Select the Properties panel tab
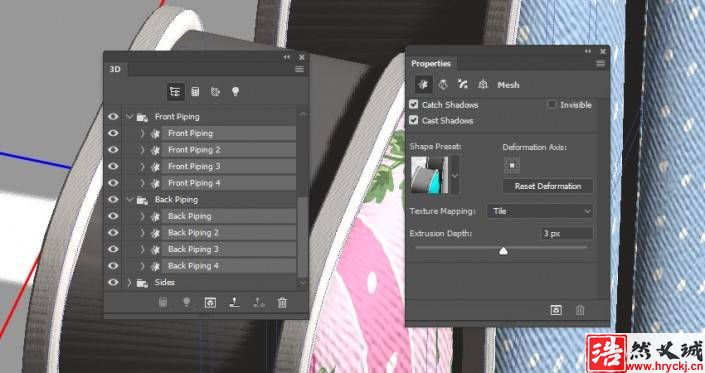 pos(431,64)
